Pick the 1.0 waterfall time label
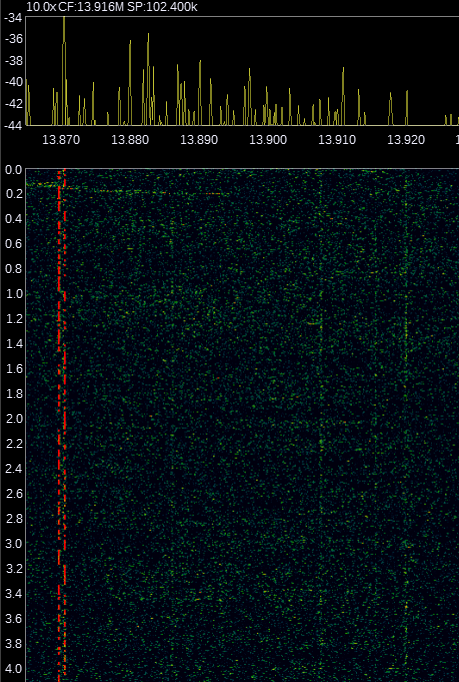This screenshot has height=682, width=459. pos(13,294)
